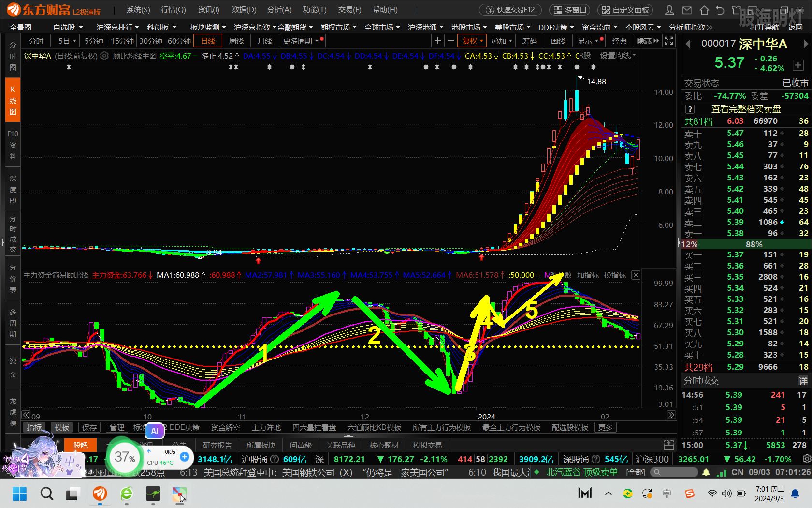This screenshot has width=812, height=508.
Task: Open the 分析(A) menu
Action: click(x=279, y=10)
